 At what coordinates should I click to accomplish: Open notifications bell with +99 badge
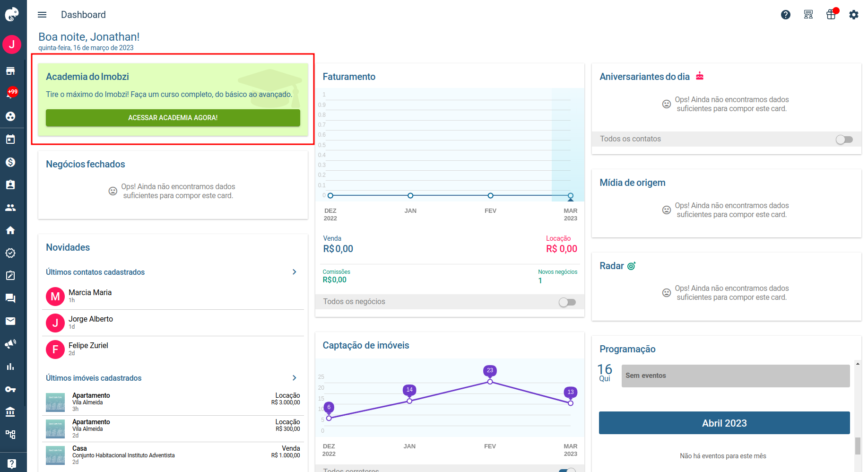point(11,93)
